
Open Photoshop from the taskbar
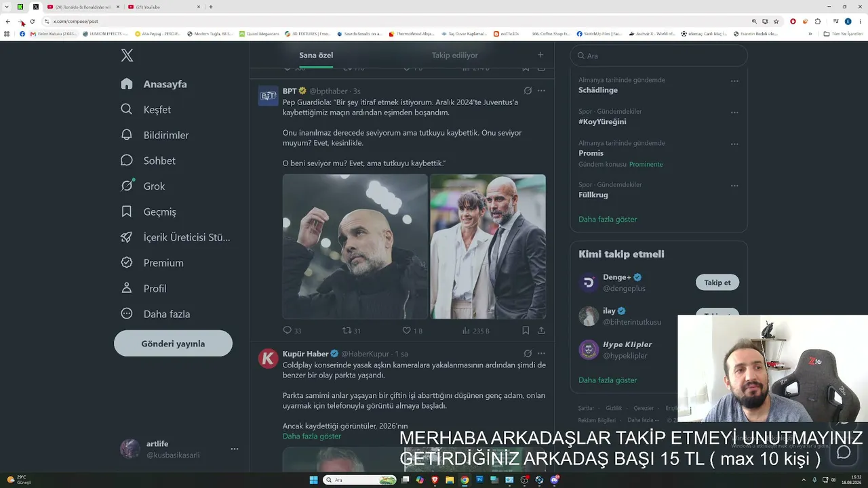point(479,480)
